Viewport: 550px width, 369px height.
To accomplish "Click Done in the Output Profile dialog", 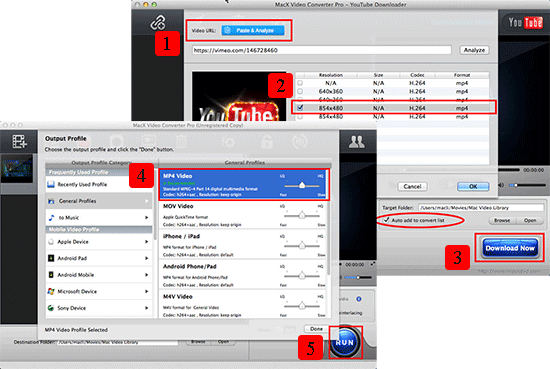I will pos(316,329).
